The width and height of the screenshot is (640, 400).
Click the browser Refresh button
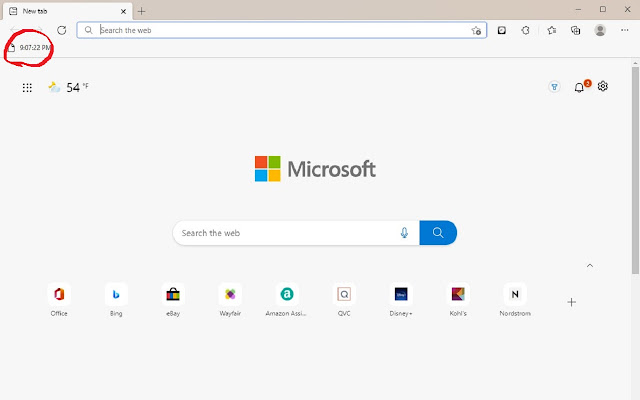pos(62,30)
